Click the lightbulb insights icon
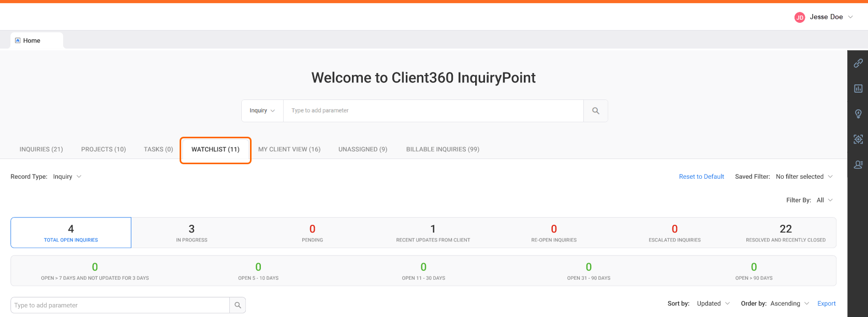 858,114
